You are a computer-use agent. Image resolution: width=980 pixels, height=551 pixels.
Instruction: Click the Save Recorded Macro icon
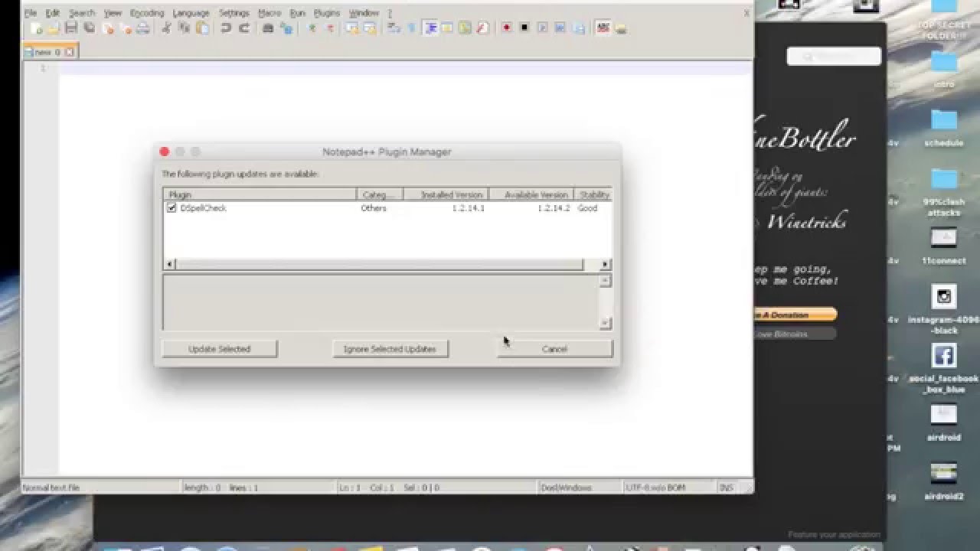click(x=580, y=28)
